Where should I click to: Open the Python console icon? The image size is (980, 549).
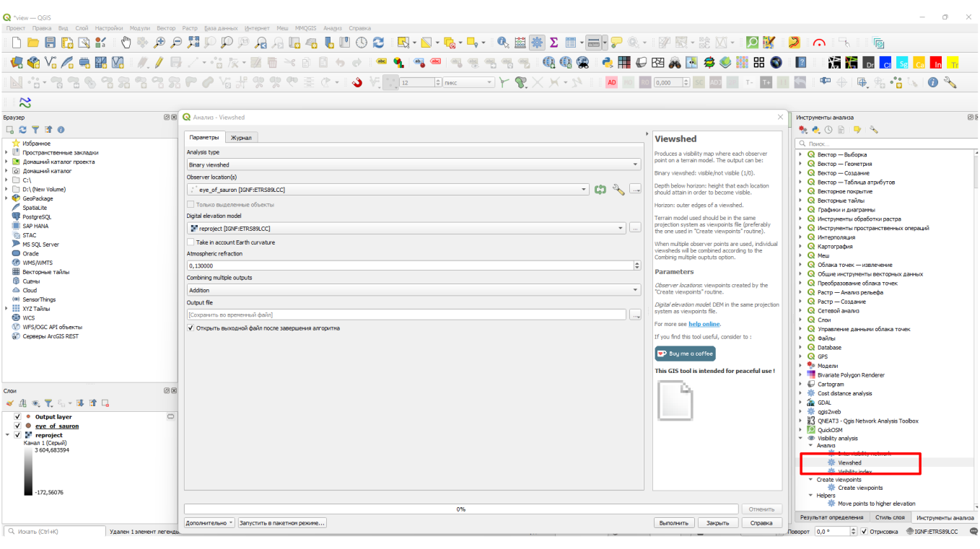[x=607, y=63]
